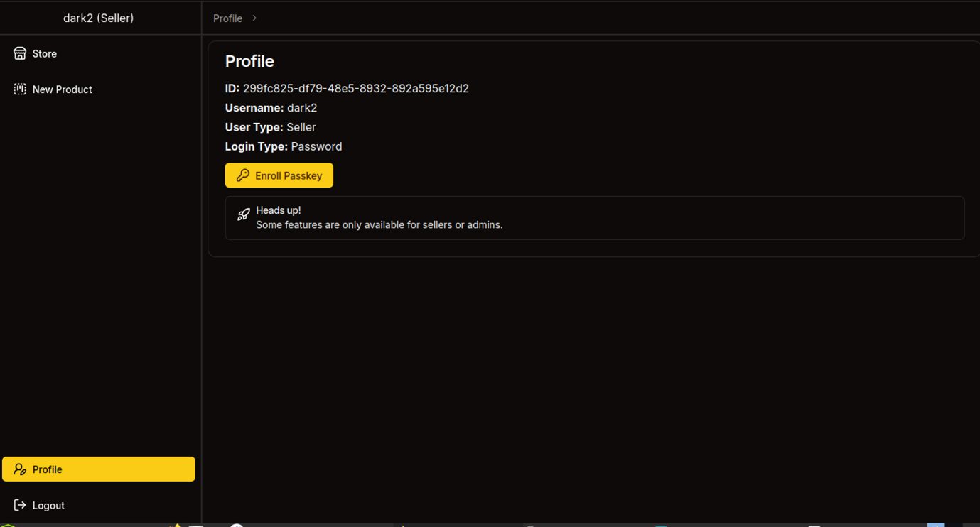Click the Logout arrow icon
The image size is (980, 527).
[20, 505]
